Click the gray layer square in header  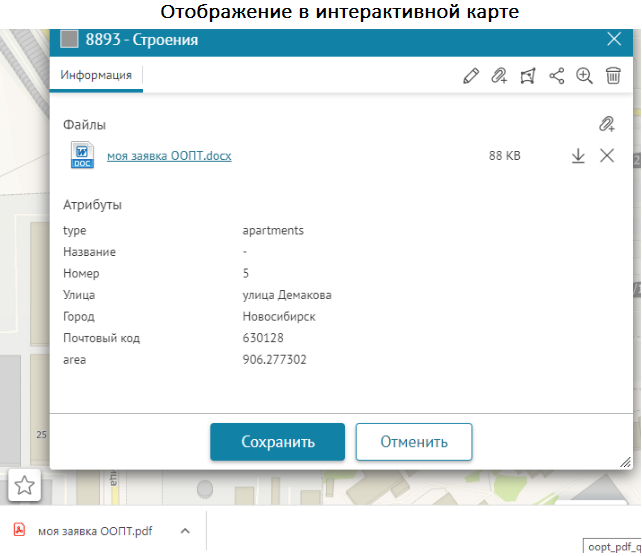point(69,40)
